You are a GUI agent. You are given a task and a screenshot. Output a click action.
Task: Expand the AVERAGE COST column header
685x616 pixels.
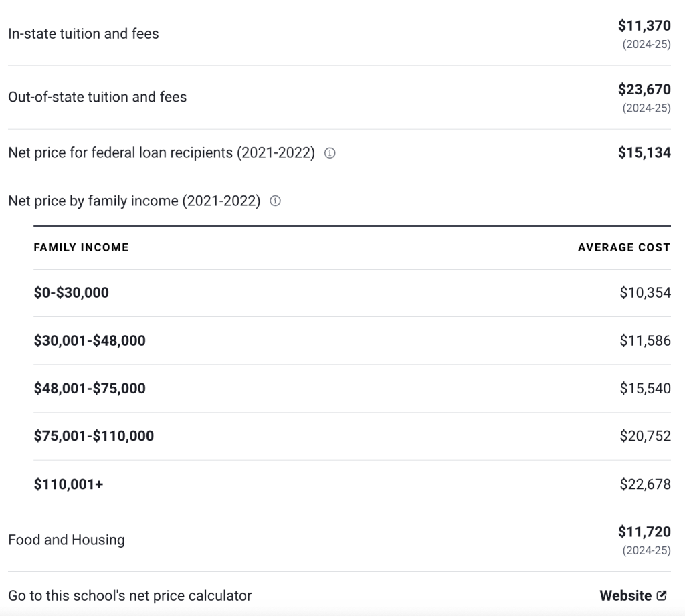(624, 247)
